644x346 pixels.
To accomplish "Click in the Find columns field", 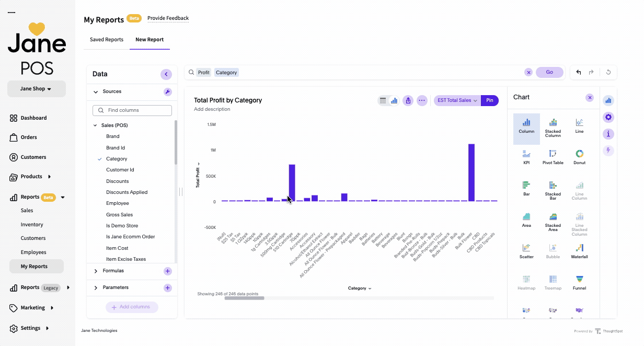I will click(x=132, y=110).
